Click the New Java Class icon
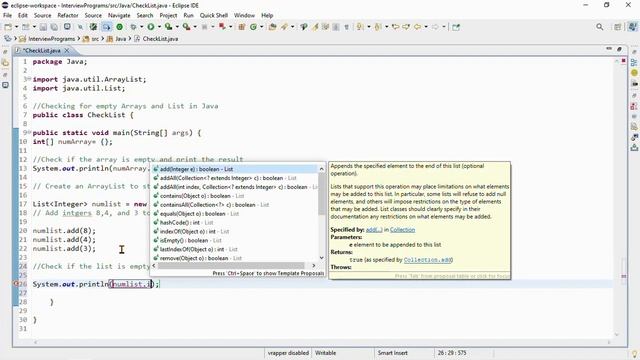Viewport: 640px width, 360px height. tap(253, 27)
